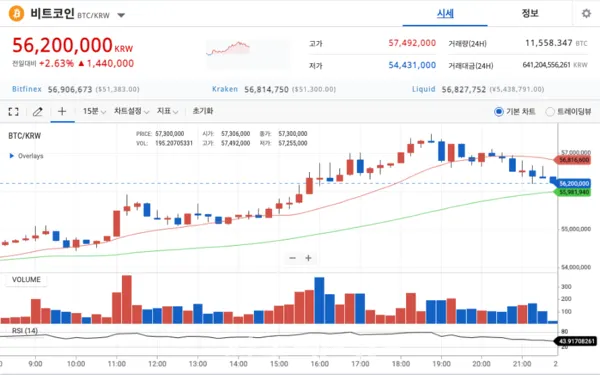Click the Kraken price 56,814,750
The height and width of the screenshot is (375, 600).
pyautogui.click(x=266, y=90)
